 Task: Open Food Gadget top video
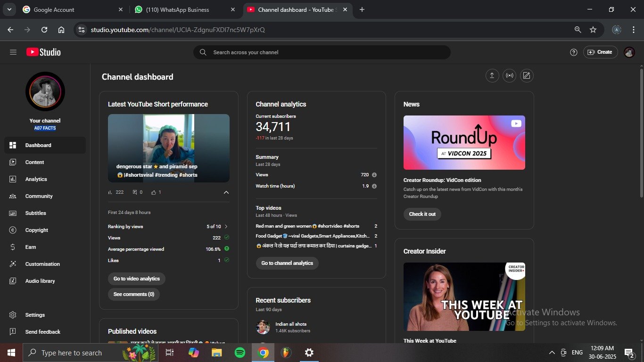point(316,236)
